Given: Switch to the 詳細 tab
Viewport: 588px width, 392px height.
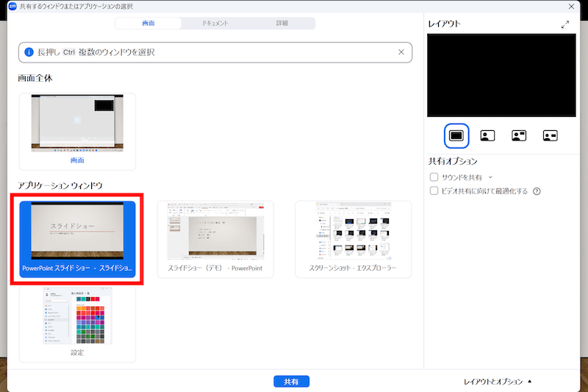Looking at the screenshot, I should (282, 23).
